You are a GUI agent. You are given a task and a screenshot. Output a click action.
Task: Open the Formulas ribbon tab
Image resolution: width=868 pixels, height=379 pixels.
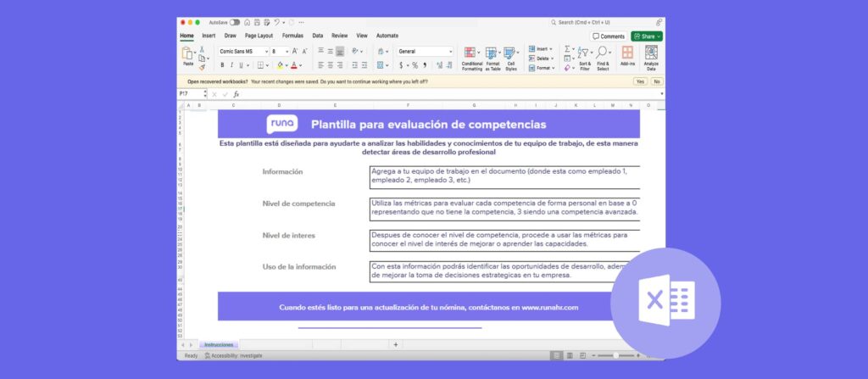tap(292, 36)
